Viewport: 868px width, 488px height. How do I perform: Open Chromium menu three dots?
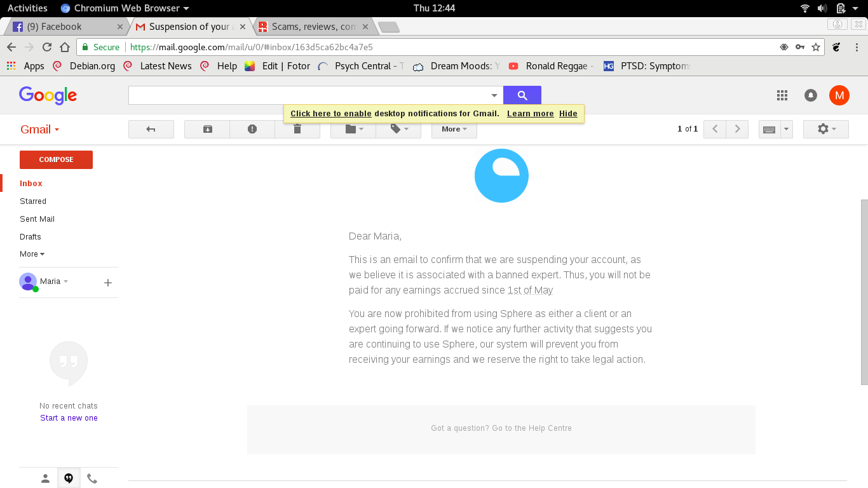tap(857, 47)
